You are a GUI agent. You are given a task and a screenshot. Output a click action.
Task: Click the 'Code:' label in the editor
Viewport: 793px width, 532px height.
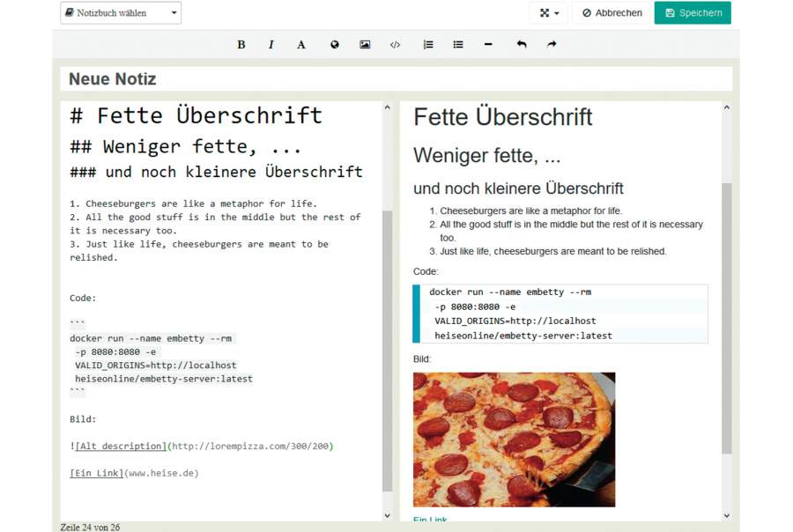tap(83, 298)
